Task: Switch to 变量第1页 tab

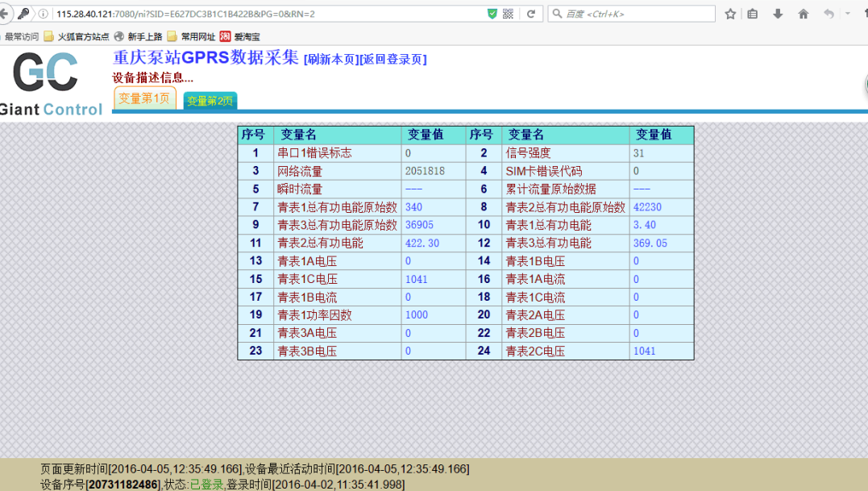Action: [x=144, y=99]
